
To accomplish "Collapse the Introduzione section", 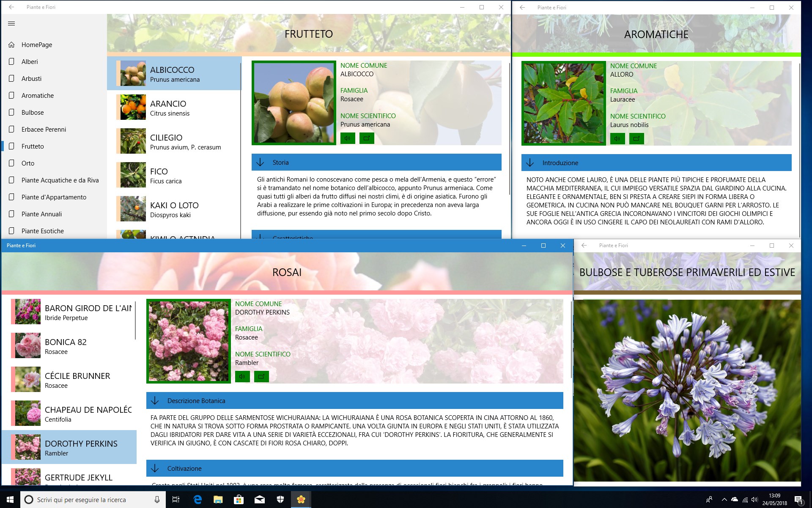I will [x=530, y=163].
